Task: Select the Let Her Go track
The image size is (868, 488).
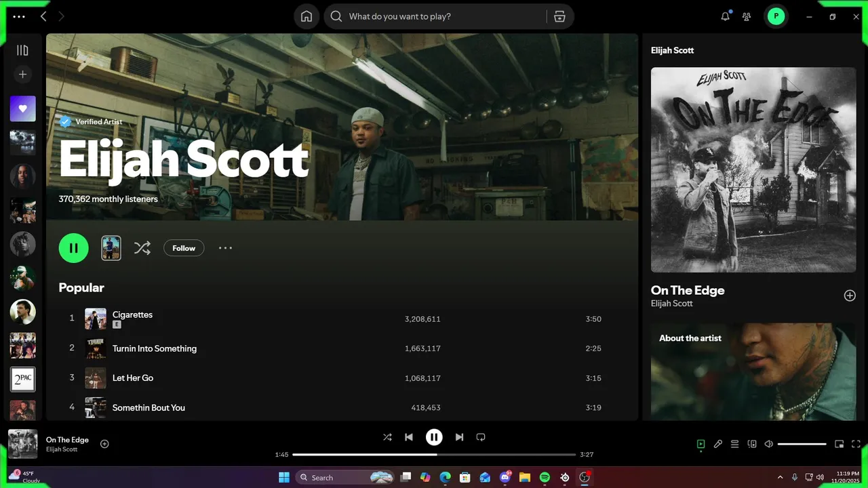Action: 133,378
